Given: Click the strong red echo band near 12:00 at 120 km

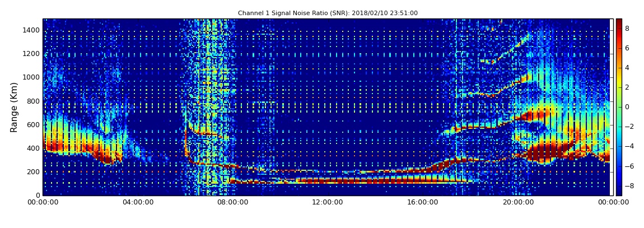Looking at the screenshot, I should click(328, 181).
